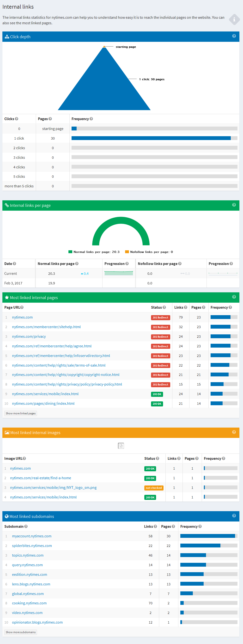243x644 pixels.
Task: Open nytimes.com/privacy page link
Action: (x=29, y=336)
